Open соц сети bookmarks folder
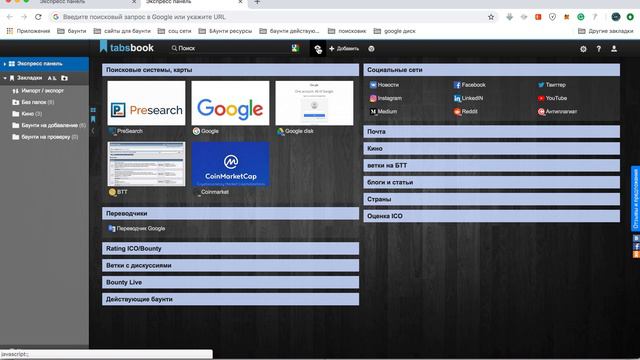Image resolution: width=640 pixels, height=360 pixels. tap(175, 31)
